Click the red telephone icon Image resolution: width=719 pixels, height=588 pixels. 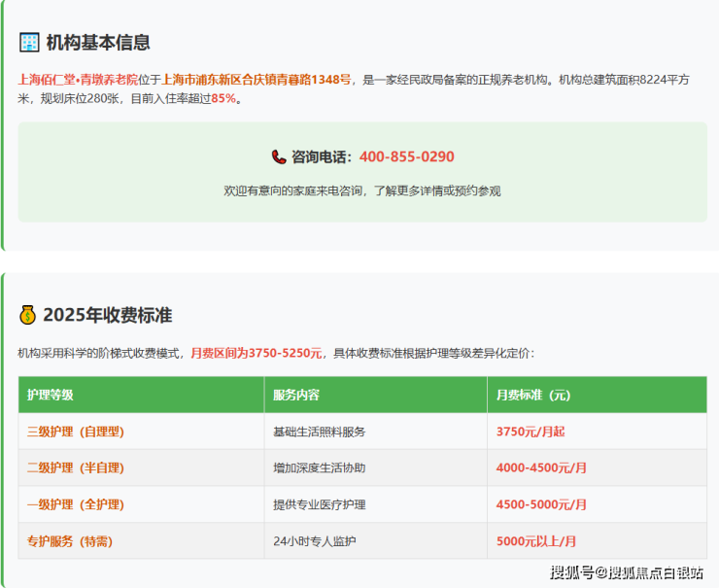pos(279,156)
